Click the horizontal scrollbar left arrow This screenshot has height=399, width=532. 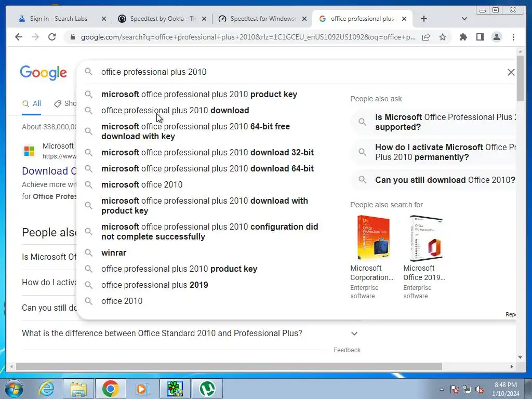point(11,366)
